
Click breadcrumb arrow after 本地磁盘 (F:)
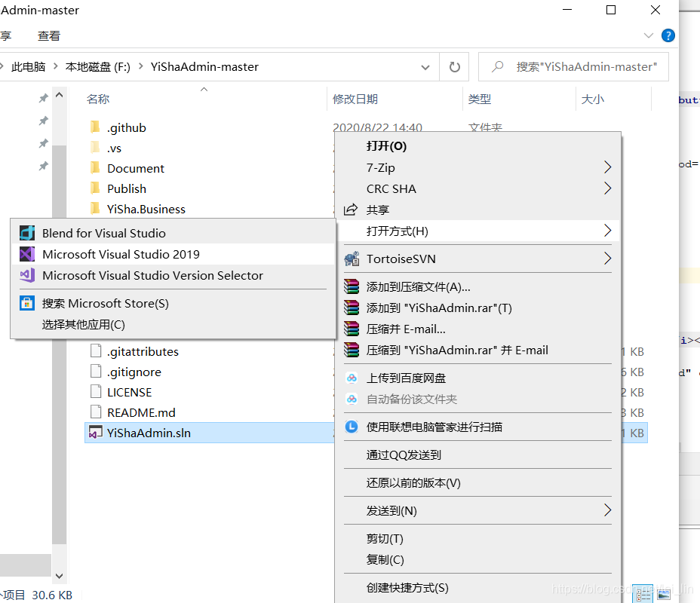pos(140,66)
